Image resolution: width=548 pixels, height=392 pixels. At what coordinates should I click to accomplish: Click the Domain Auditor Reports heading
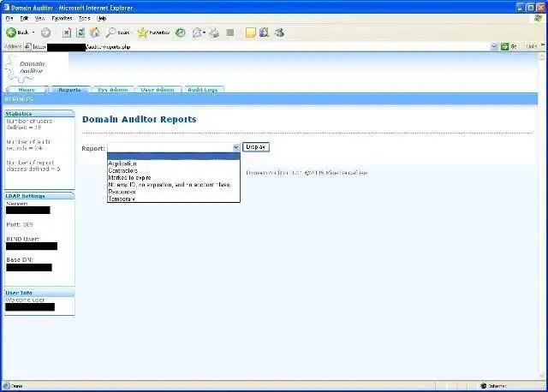[139, 119]
